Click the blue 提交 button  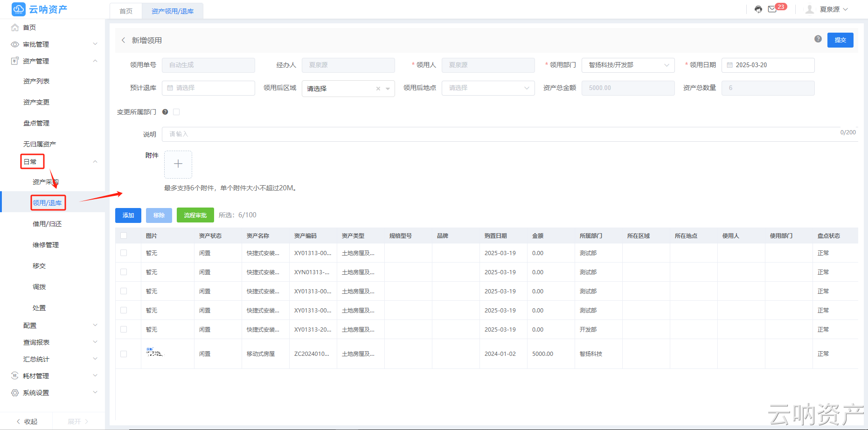[840, 40]
